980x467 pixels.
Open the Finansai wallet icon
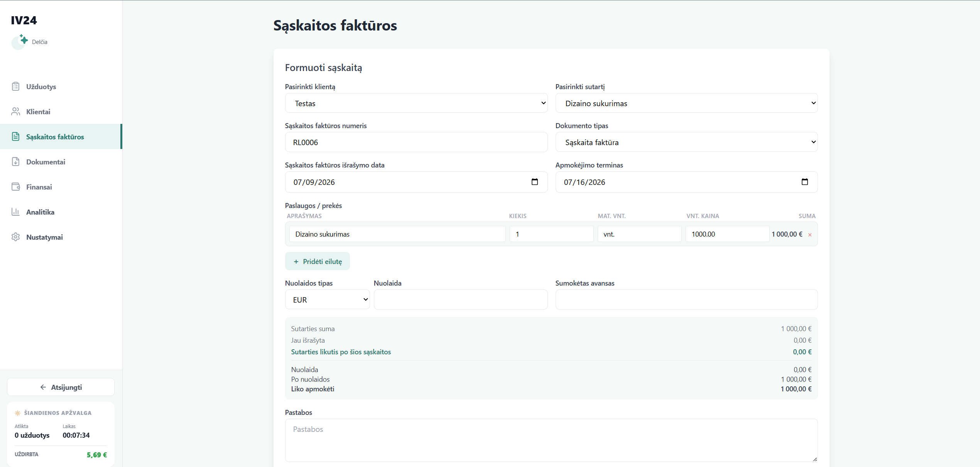15,187
